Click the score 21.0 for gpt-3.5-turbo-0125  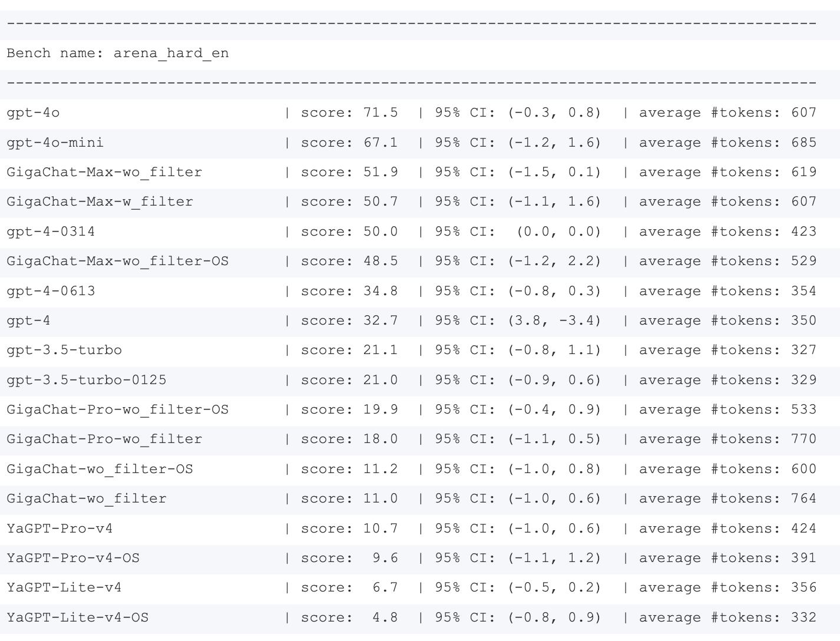[x=381, y=380]
